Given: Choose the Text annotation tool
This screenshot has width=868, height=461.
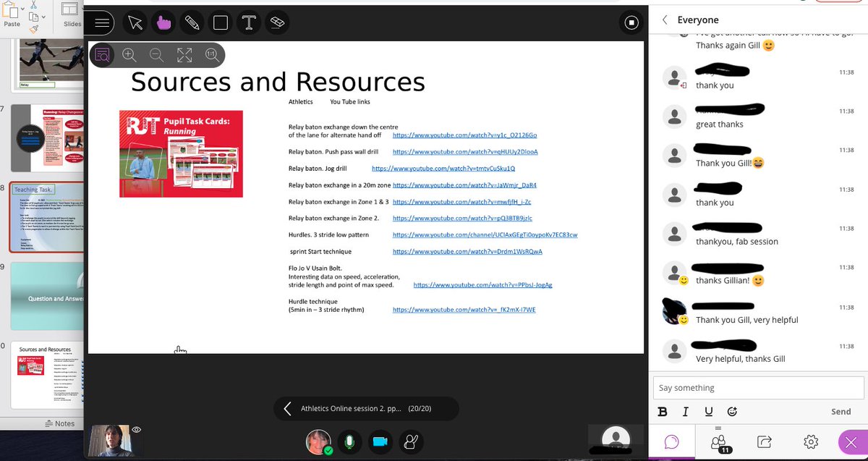Looking at the screenshot, I should [x=249, y=23].
